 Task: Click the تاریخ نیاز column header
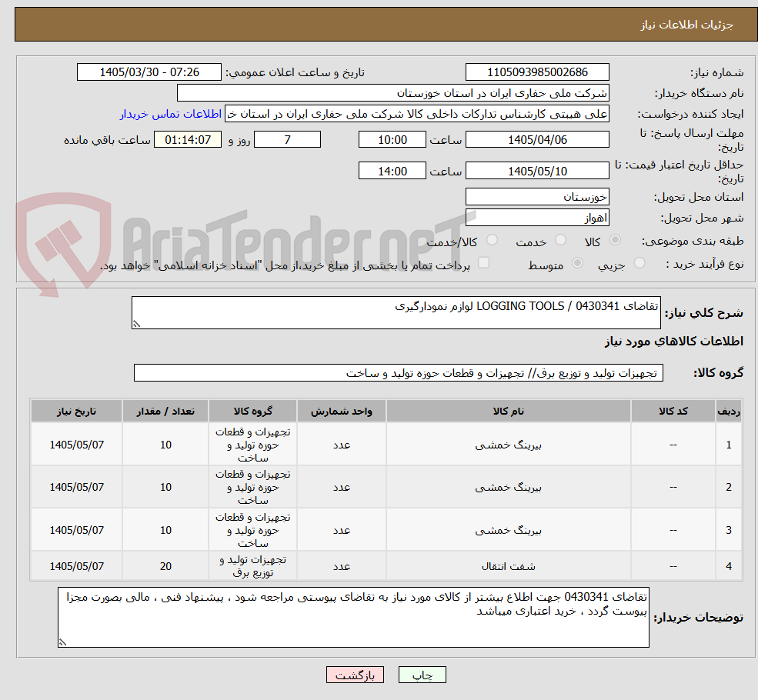[x=76, y=411]
